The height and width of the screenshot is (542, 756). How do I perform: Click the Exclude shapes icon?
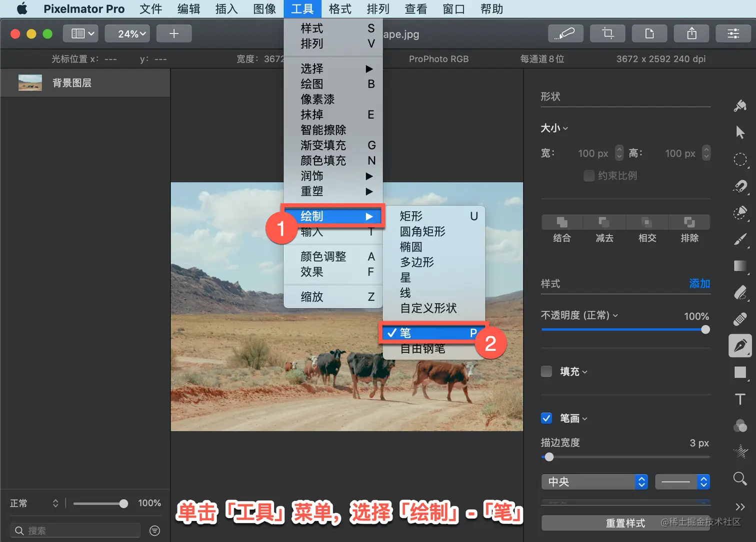[x=689, y=222]
